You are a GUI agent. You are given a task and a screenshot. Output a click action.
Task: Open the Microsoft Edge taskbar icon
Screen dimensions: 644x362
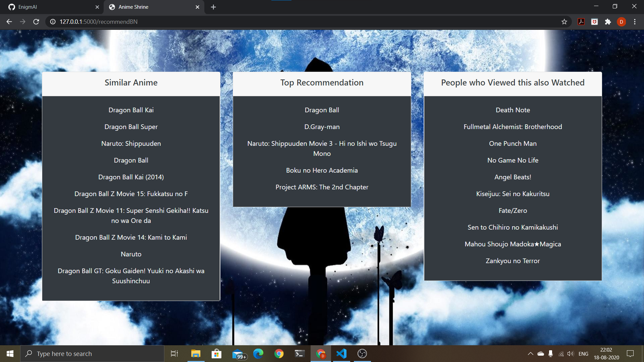(258, 354)
